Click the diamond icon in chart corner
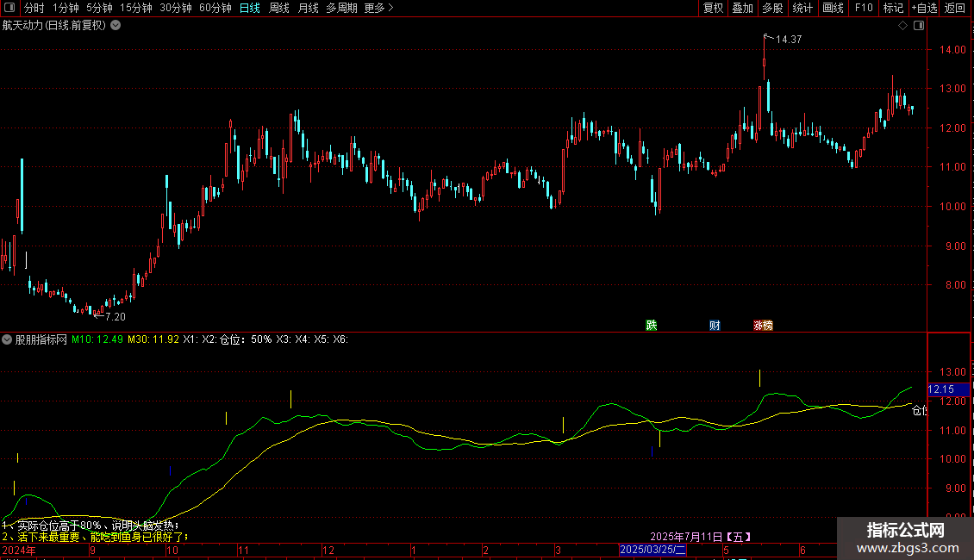This screenshot has width=974, height=560. click(903, 26)
